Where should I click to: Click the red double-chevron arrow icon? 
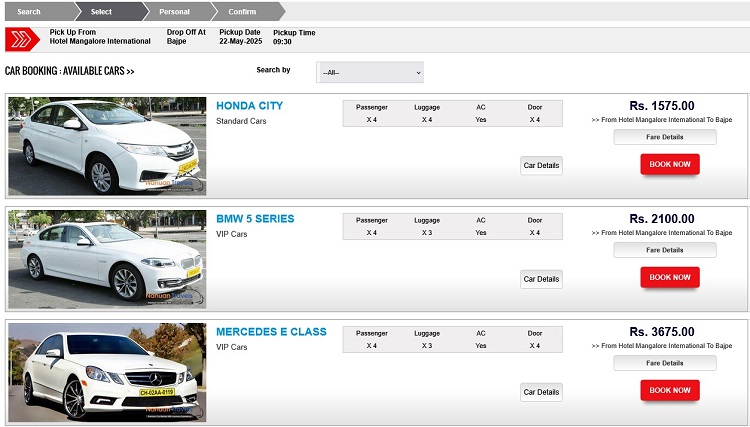22,39
